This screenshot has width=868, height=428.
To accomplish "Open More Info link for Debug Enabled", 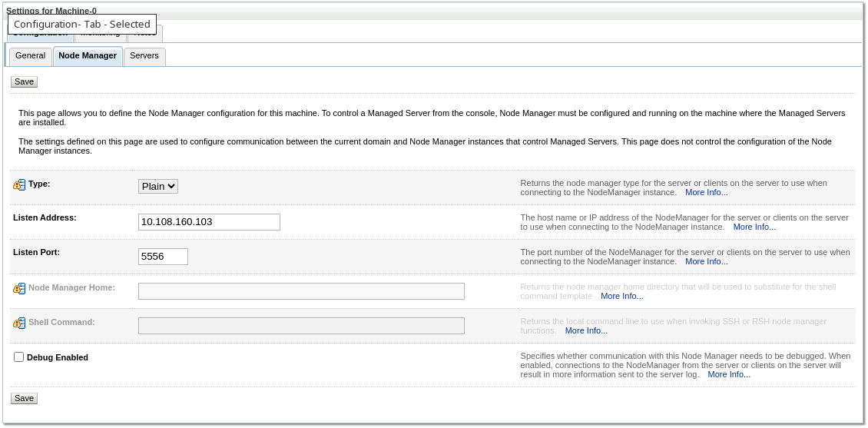I will 729,375.
